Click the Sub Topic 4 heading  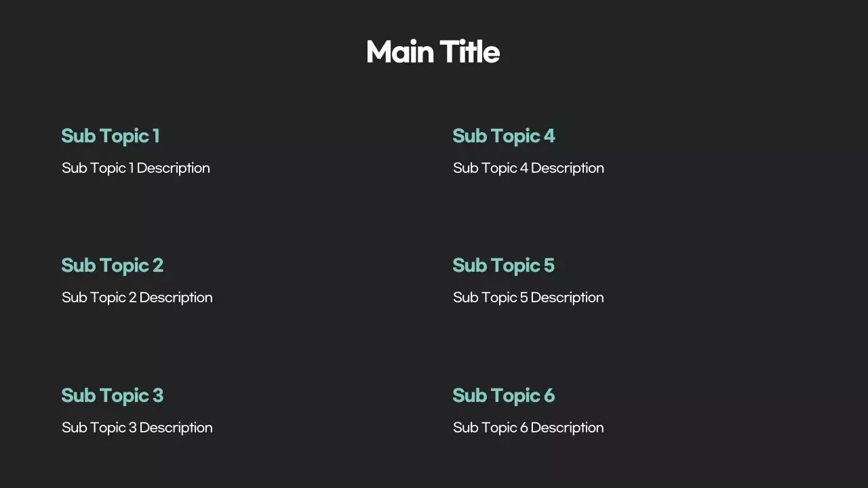point(504,136)
